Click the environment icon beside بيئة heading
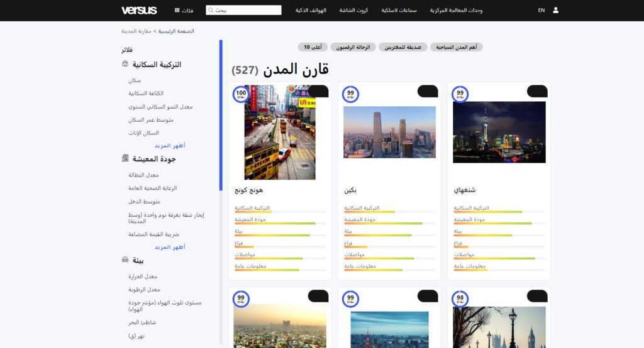Image resolution: width=644 pixels, height=348 pixels. click(125, 260)
